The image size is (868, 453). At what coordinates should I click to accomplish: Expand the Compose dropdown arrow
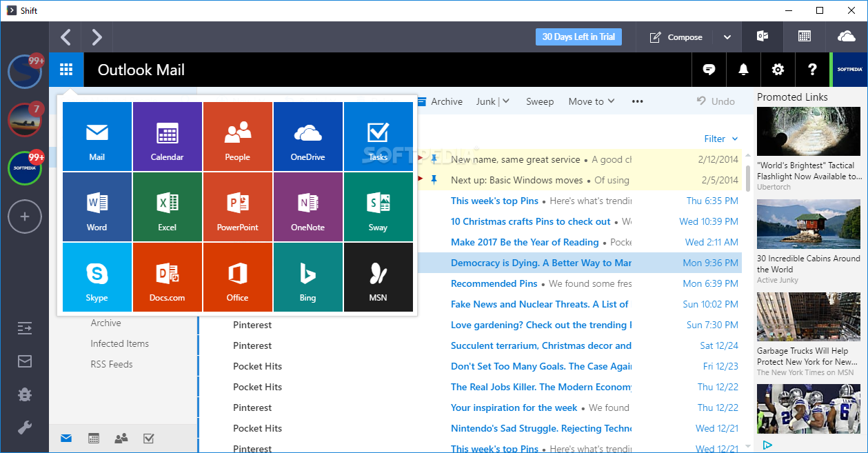coord(727,37)
